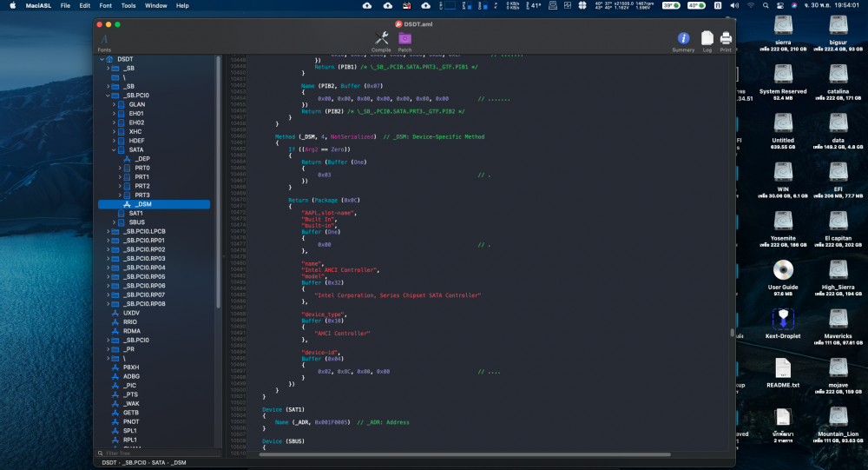This screenshot has height=470, width=868.
Task: Expand the PRT0 node
Action: coord(120,168)
